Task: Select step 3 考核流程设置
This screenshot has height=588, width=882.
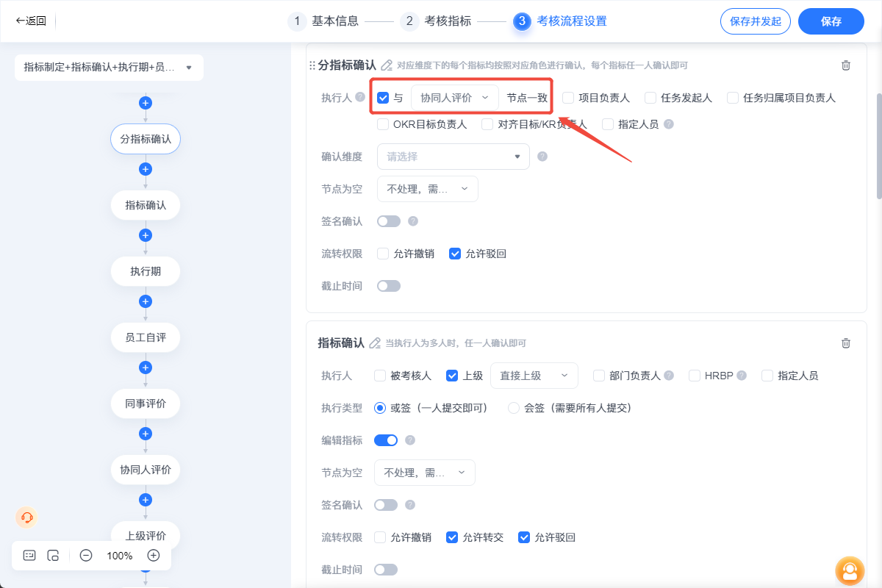Action: (560, 21)
